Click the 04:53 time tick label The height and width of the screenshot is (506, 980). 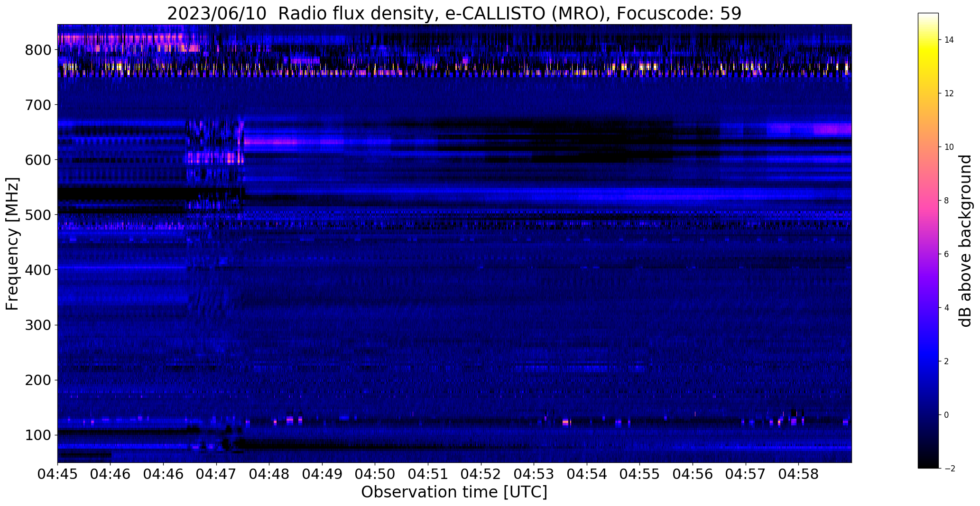click(534, 474)
